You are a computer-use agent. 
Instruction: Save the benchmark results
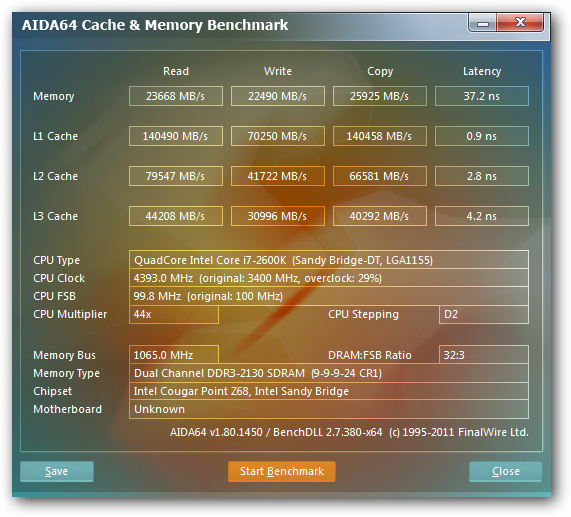click(57, 471)
